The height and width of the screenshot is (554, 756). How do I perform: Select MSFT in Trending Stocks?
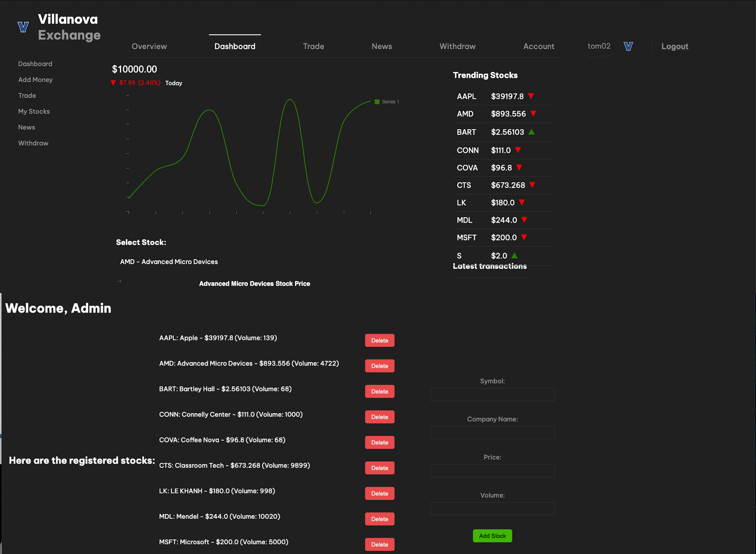click(466, 237)
